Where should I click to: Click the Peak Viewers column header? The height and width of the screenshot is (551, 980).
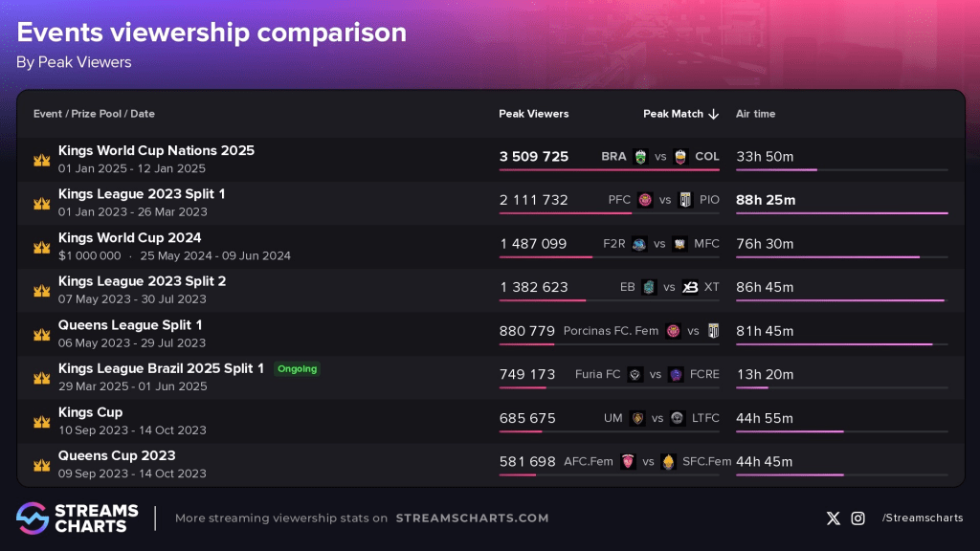coord(534,114)
